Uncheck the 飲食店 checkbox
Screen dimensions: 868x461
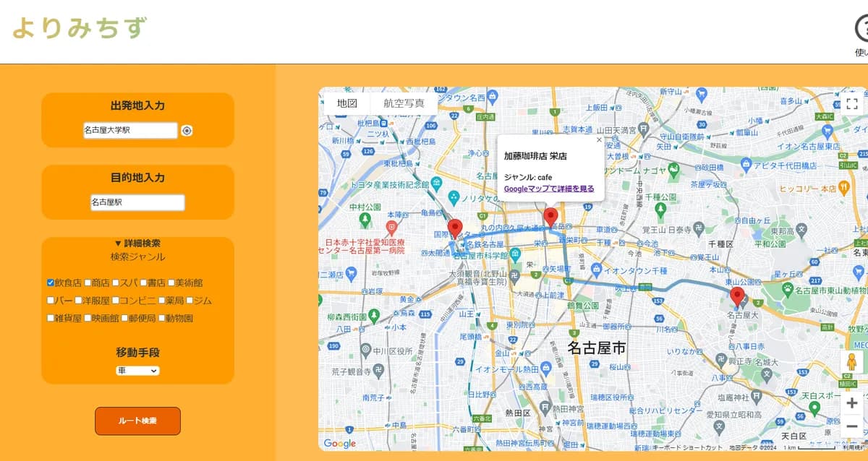[51, 283]
